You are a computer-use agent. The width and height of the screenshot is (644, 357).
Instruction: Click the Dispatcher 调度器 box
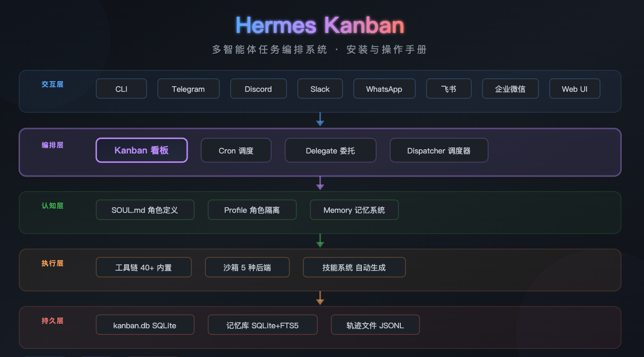pos(439,150)
